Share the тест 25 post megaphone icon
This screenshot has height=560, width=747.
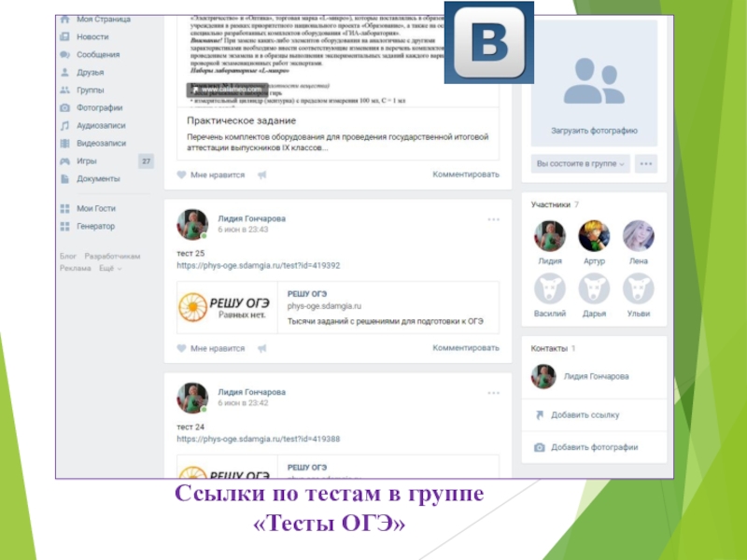pyautogui.click(x=261, y=348)
